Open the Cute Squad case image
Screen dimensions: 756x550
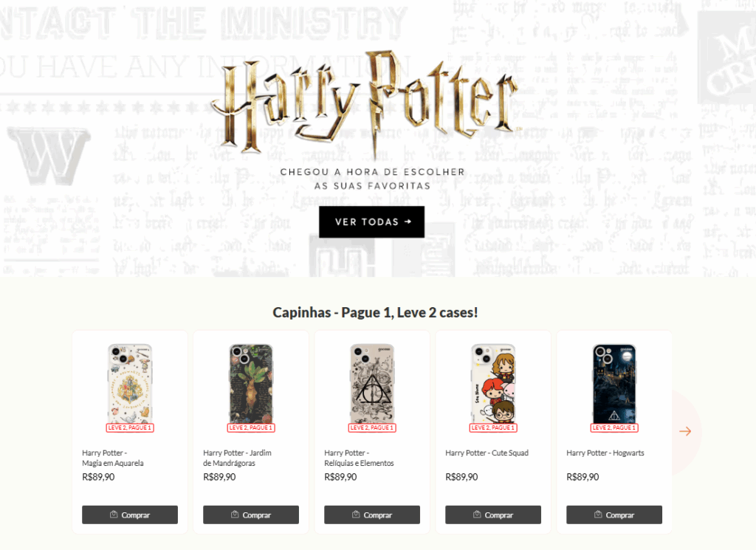[x=492, y=384]
